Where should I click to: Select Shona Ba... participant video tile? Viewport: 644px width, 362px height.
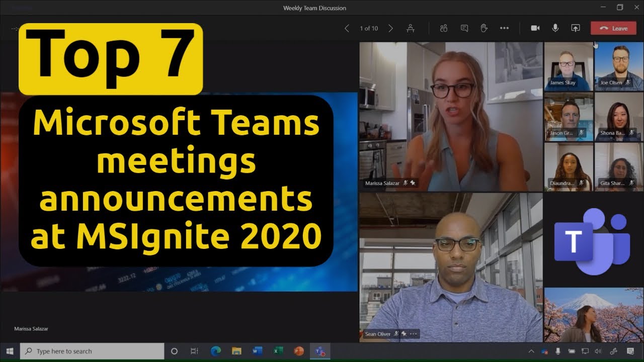point(619,117)
